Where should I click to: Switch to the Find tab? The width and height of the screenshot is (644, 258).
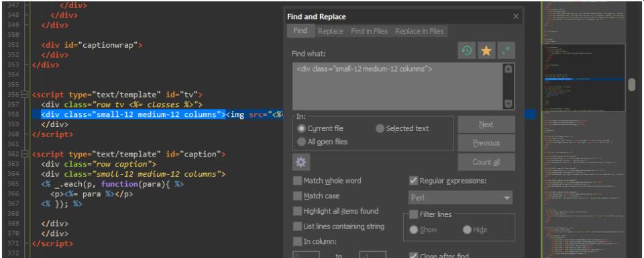(301, 31)
